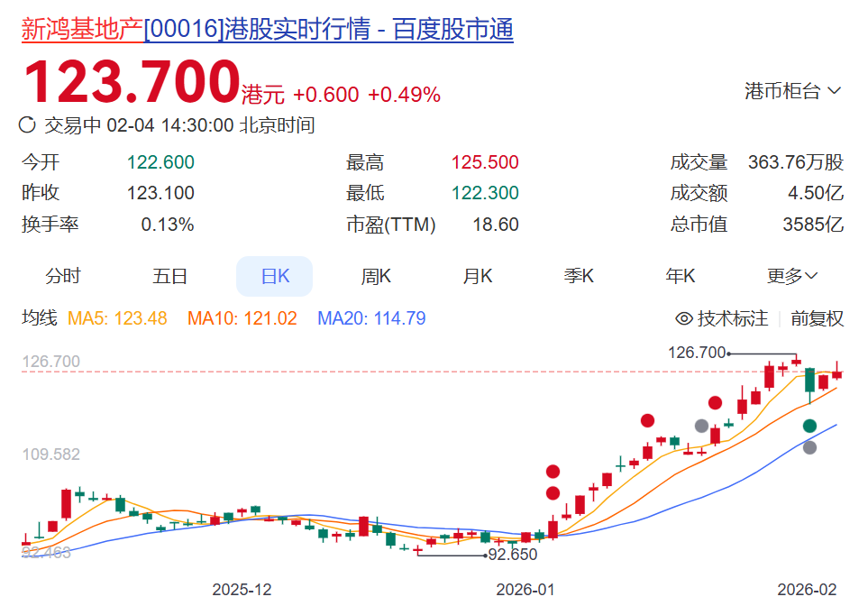Switch to the 季K chart tab

click(579, 276)
